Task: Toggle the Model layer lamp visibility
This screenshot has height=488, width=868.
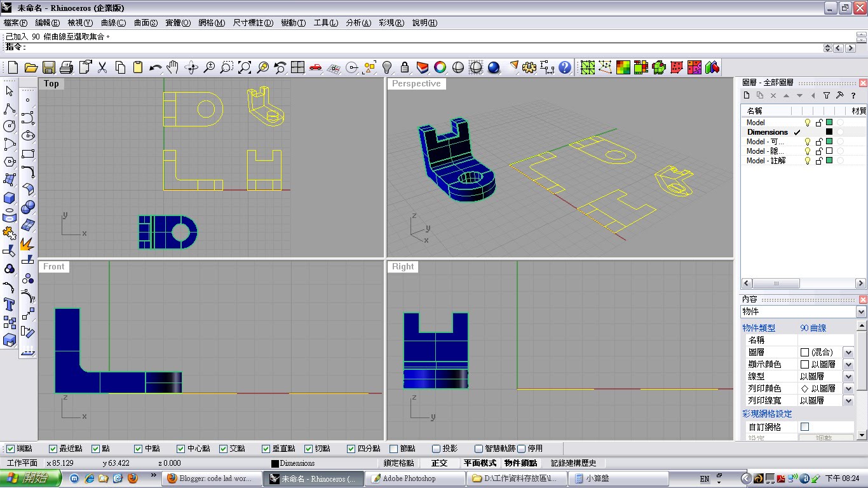Action: pyautogui.click(x=808, y=122)
